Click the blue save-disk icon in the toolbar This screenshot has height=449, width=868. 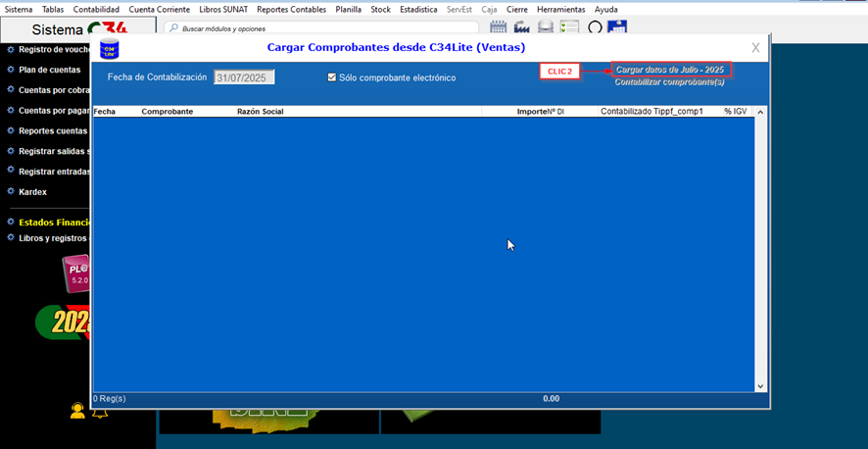[617, 27]
